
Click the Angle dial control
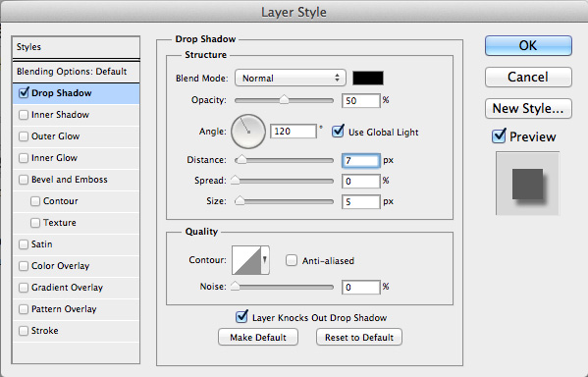click(x=248, y=132)
